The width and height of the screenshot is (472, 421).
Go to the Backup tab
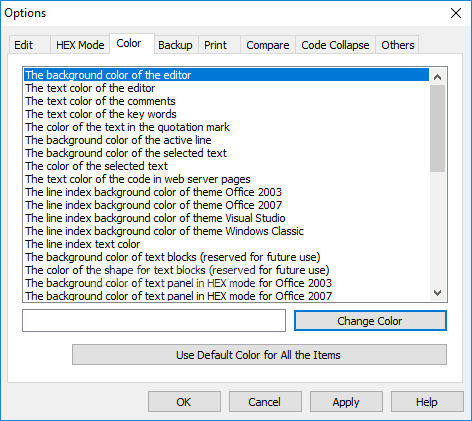pos(176,45)
